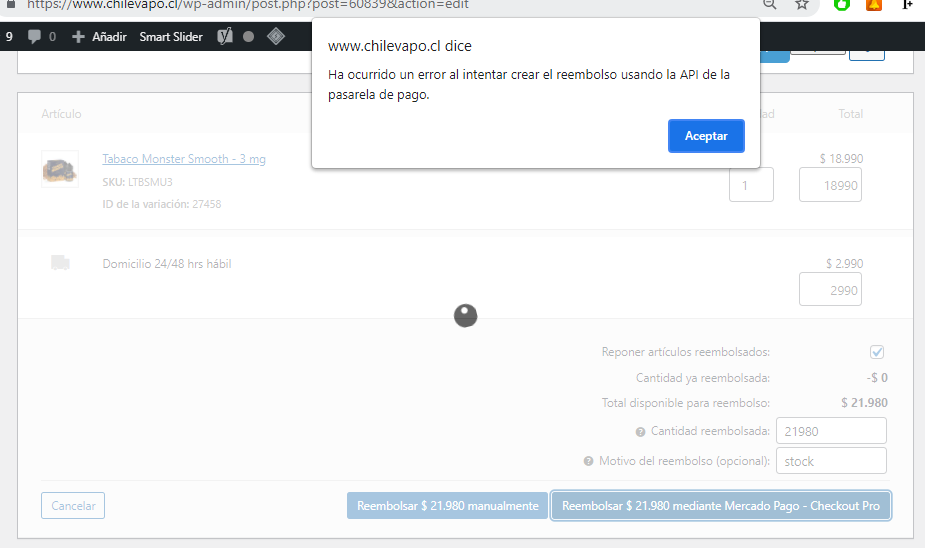Click the Cantidad reembolsada help icon
925x548 pixels.
point(640,432)
